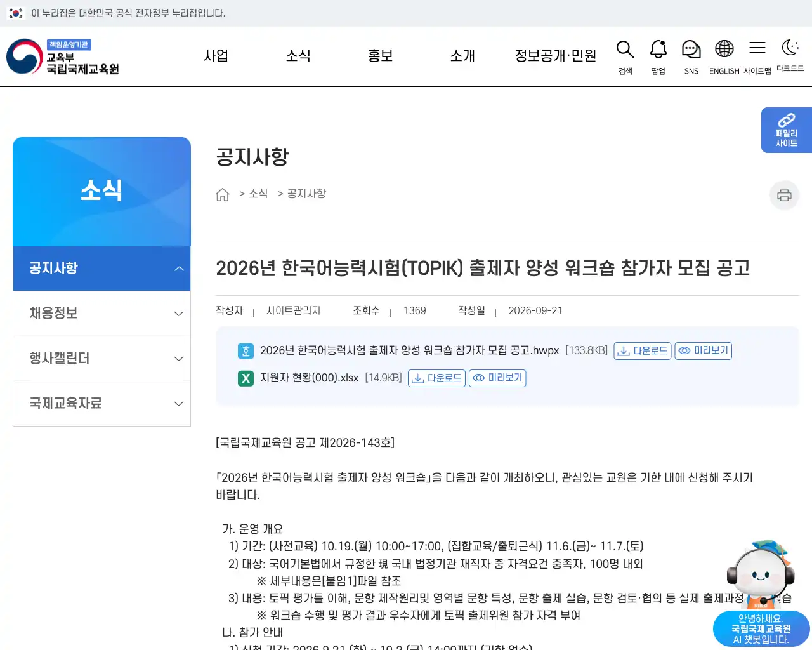Image resolution: width=812 pixels, height=650 pixels.
Task: Click the 공지사항 page heading
Action: (x=252, y=157)
